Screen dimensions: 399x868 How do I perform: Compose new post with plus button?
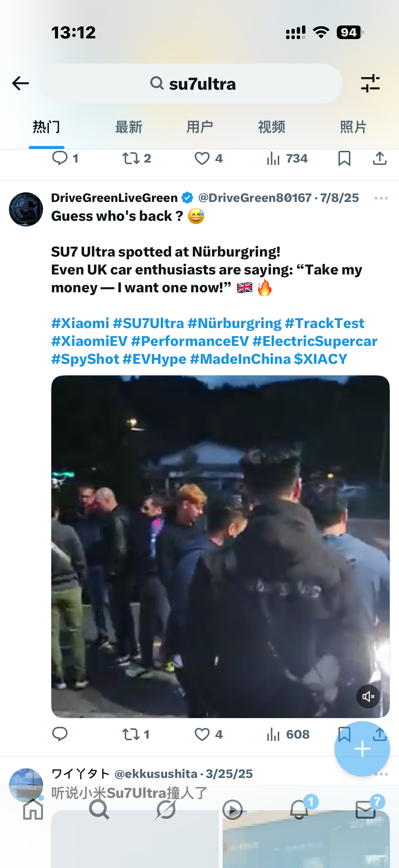pyautogui.click(x=362, y=749)
